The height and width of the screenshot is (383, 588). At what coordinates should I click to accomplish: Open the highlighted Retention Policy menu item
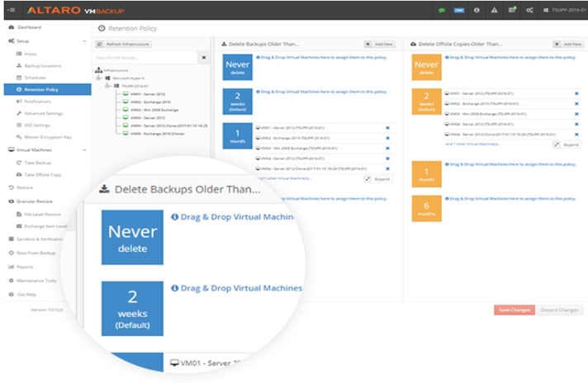[x=48, y=90]
